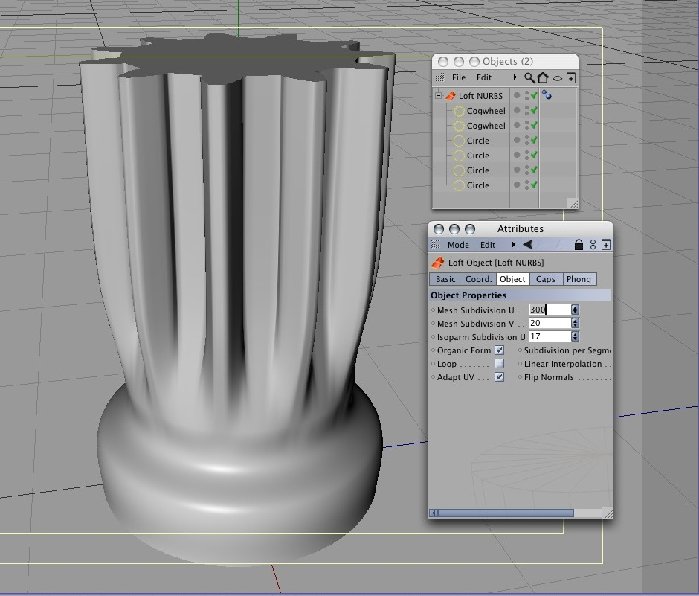This screenshot has height=596, width=699.
Task: Click the Phong tag icon on Loft NURBS
Action: tap(547, 95)
